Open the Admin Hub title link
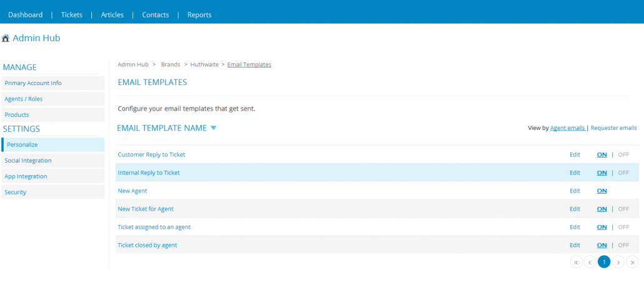The width and height of the screenshot is (644, 292). point(36,38)
